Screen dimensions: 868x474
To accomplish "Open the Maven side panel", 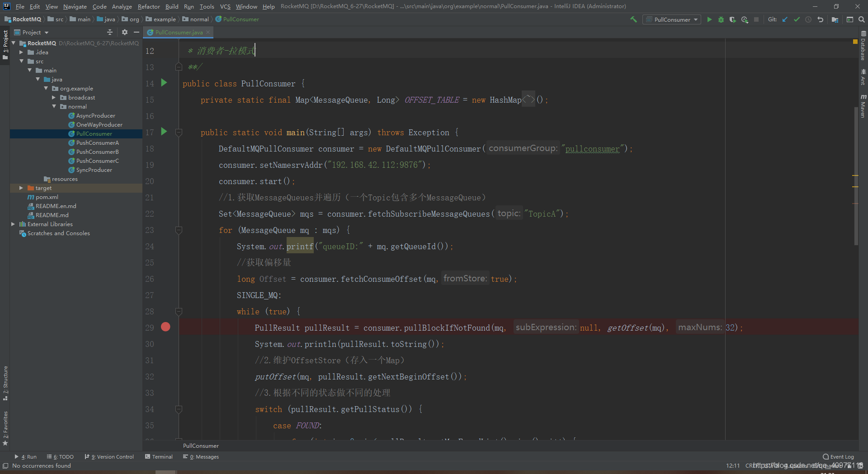I will 863,106.
